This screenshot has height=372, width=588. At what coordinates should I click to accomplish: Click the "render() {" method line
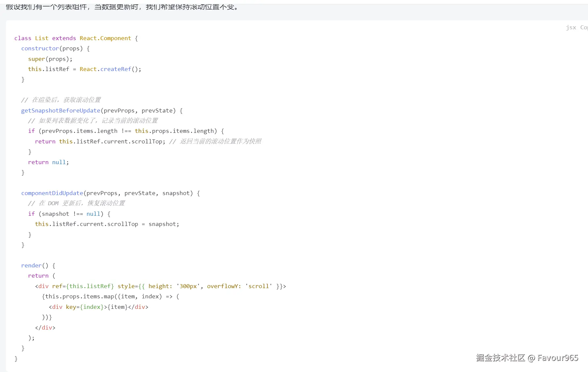click(x=38, y=265)
